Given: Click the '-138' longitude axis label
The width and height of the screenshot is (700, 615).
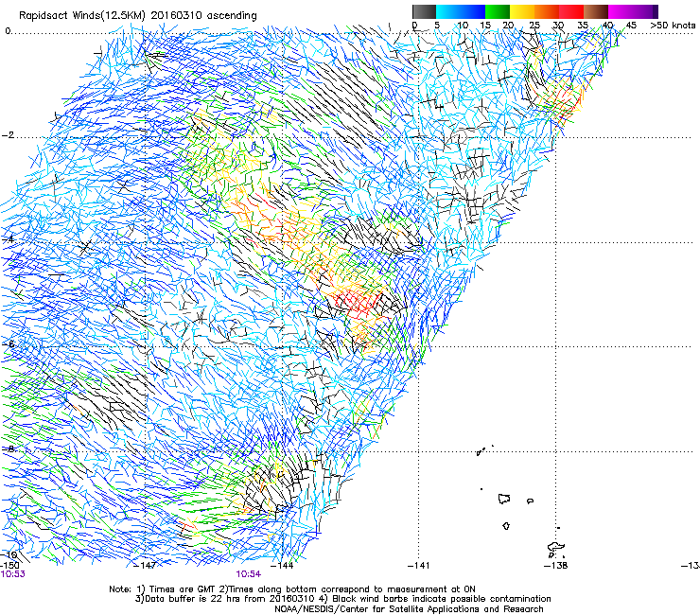Looking at the screenshot, I should (556, 566).
